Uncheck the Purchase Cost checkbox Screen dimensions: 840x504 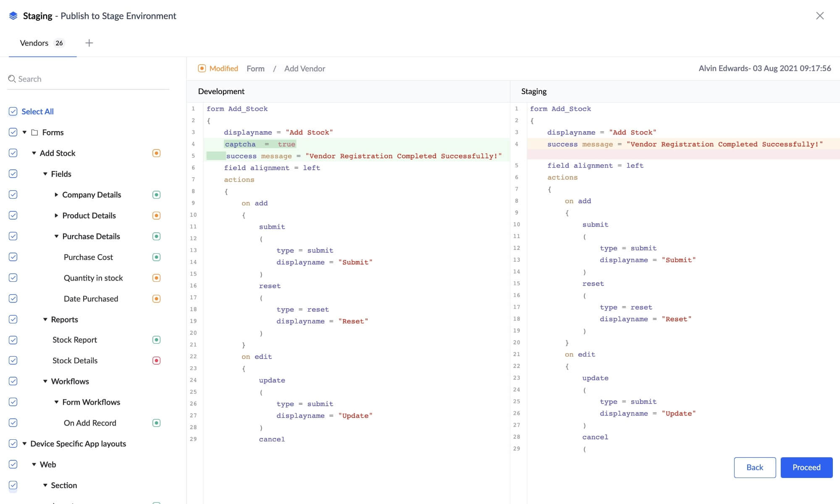click(x=13, y=257)
